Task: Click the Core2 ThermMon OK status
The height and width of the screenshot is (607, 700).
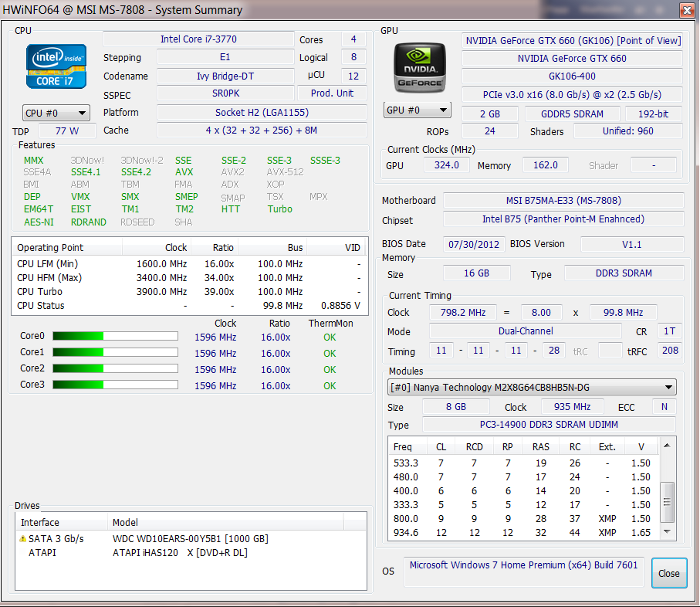Action: (x=330, y=370)
